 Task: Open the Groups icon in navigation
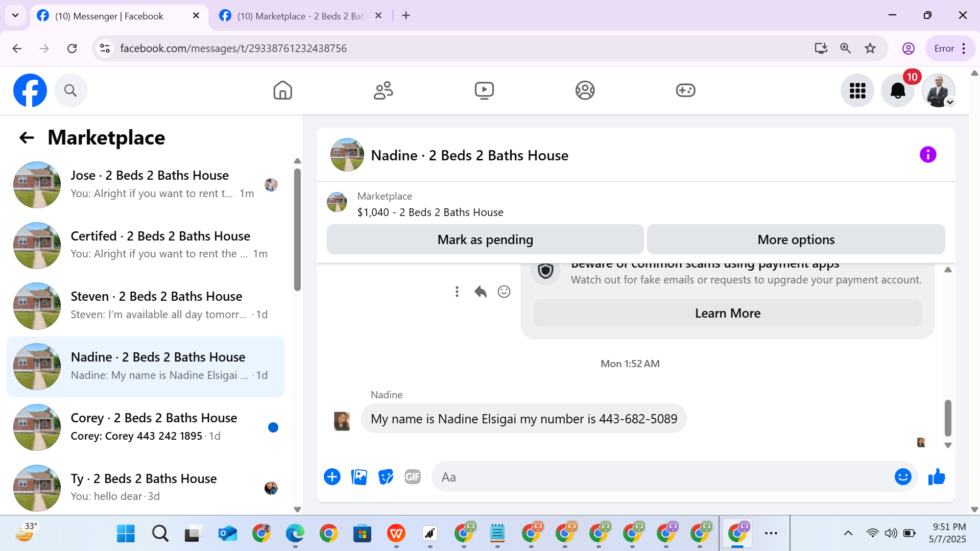point(585,90)
